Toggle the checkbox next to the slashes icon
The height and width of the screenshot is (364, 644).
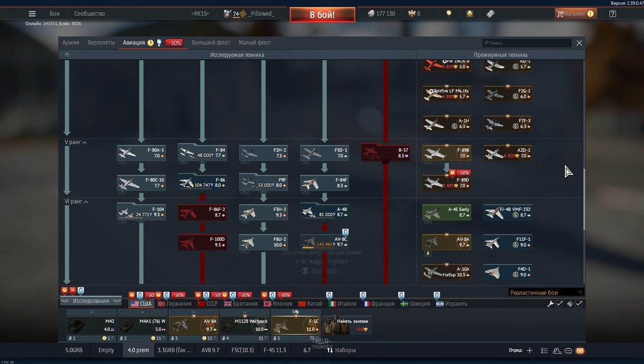[579, 304]
